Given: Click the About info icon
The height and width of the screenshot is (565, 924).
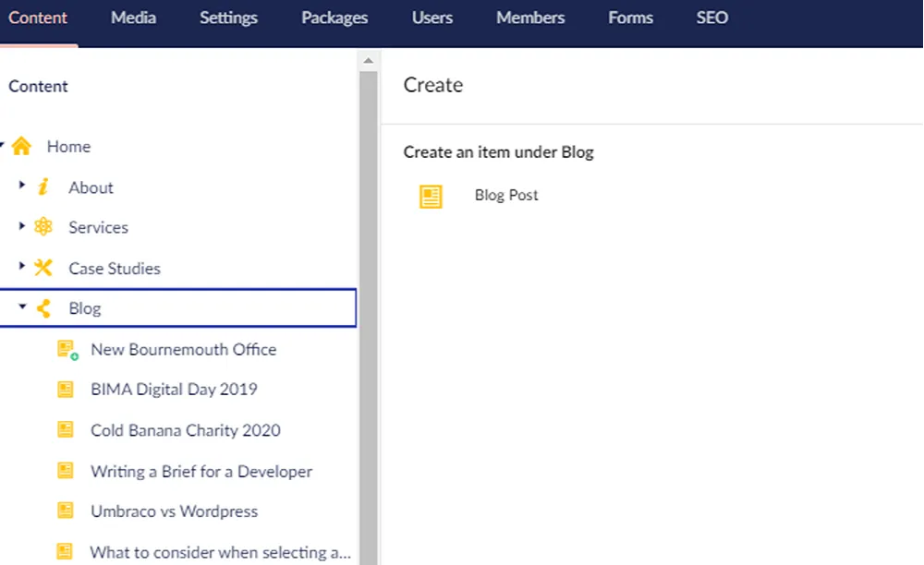Looking at the screenshot, I should tap(43, 186).
